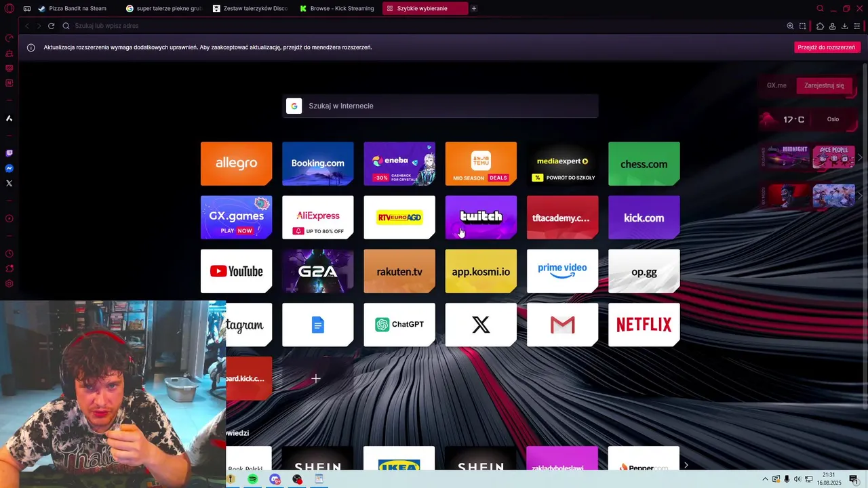Open the eneba speed dial tile
This screenshot has width=868, height=488.
(x=399, y=163)
